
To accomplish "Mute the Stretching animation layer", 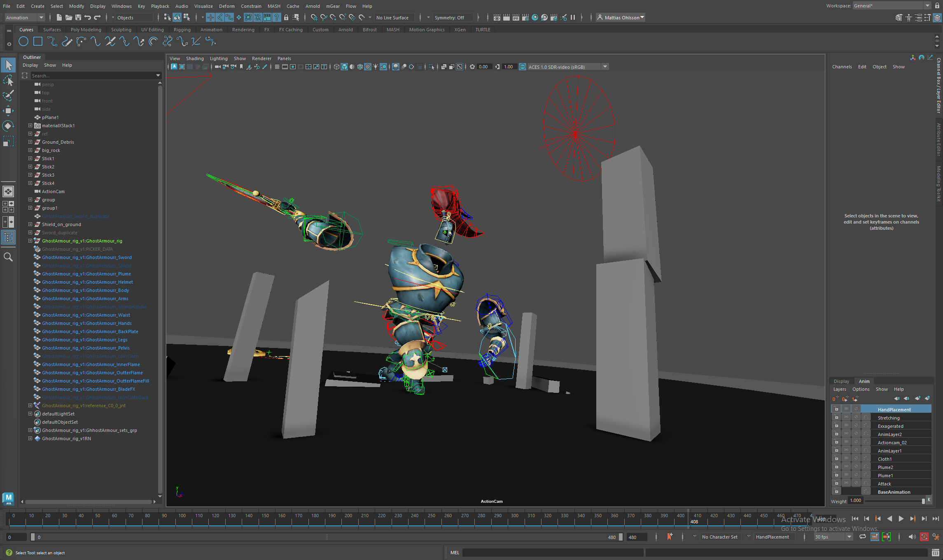I will click(856, 418).
